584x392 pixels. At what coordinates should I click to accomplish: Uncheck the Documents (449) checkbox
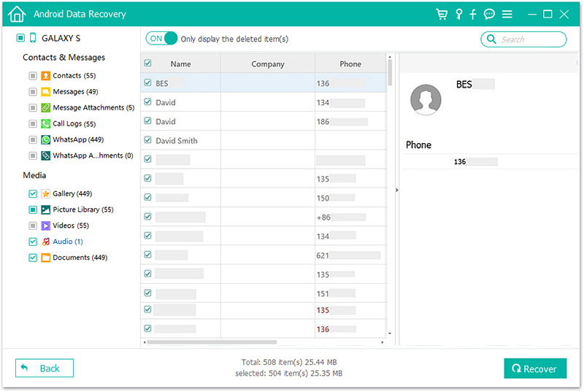[x=33, y=258]
